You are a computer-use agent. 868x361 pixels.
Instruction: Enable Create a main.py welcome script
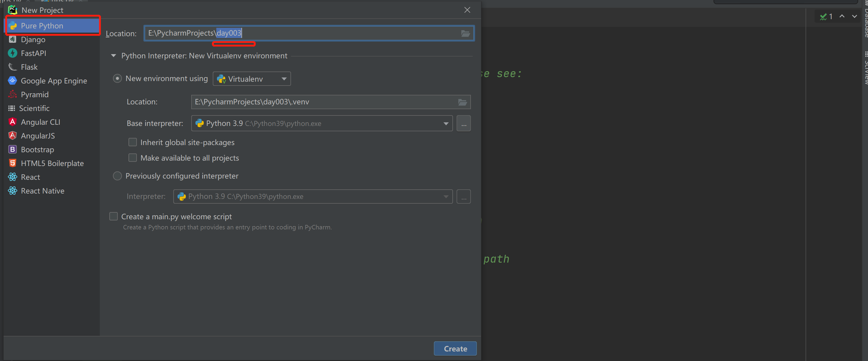[x=114, y=216]
